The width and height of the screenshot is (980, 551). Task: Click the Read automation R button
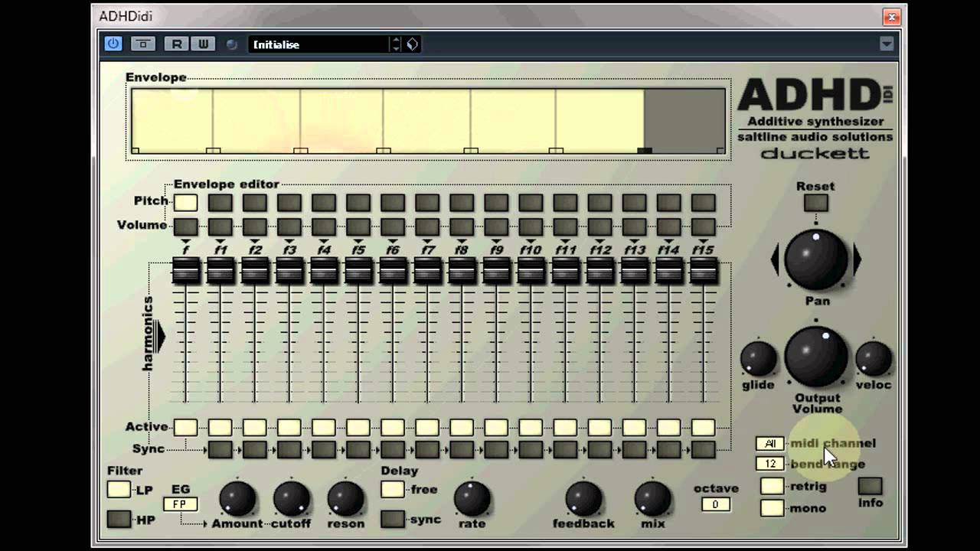pos(177,44)
